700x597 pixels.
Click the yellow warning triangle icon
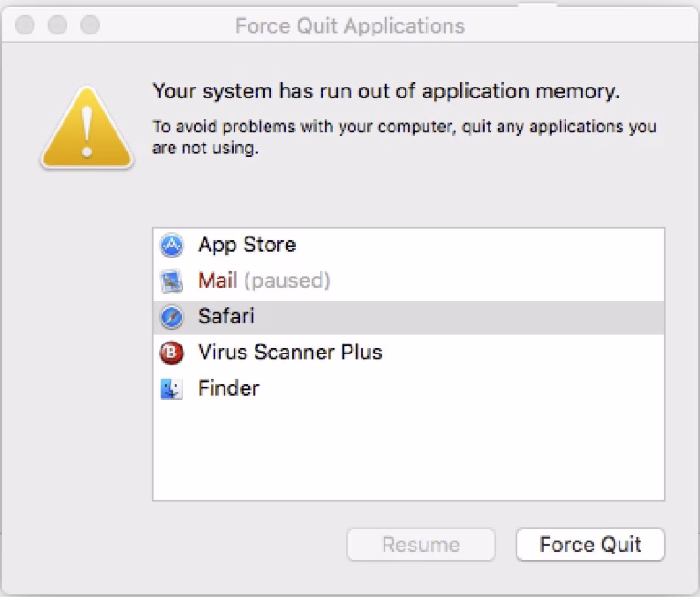[x=87, y=129]
